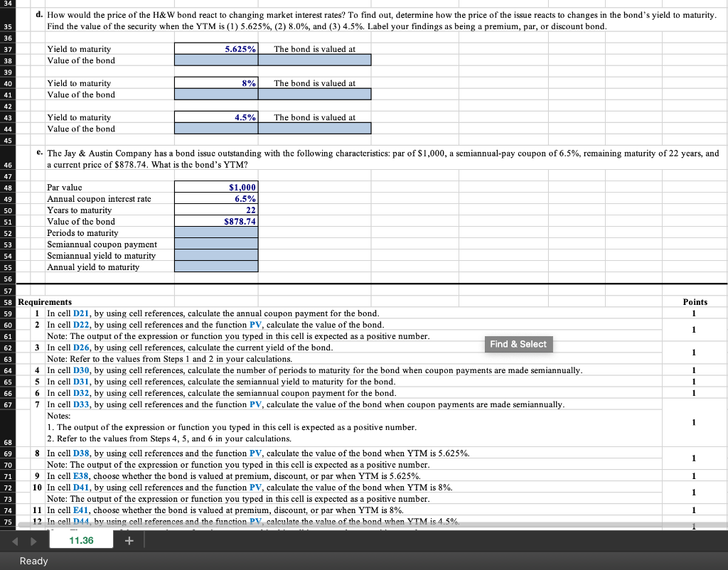This screenshot has height=570, width=728.
Task: Click the Semiannual coupon payment input cell
Action: point(216,244)
